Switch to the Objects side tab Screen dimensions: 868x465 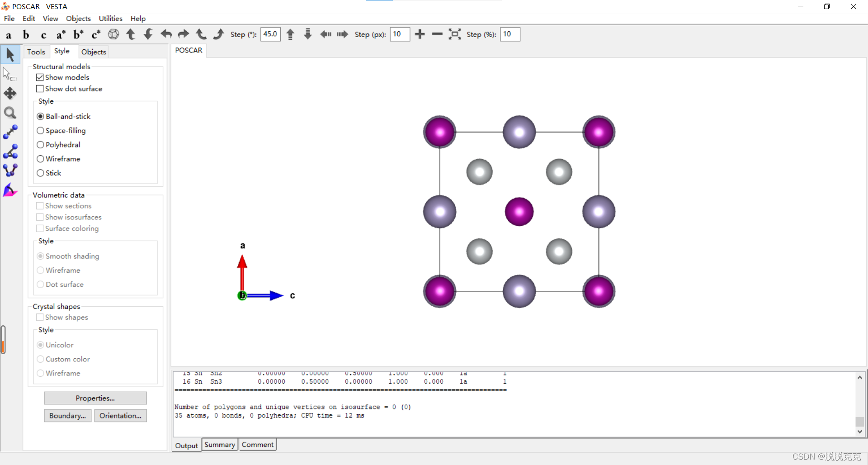(x=94, y=52)
